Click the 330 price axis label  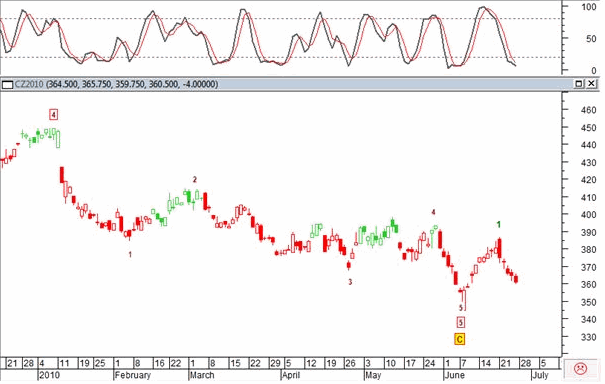pos(588,337)
